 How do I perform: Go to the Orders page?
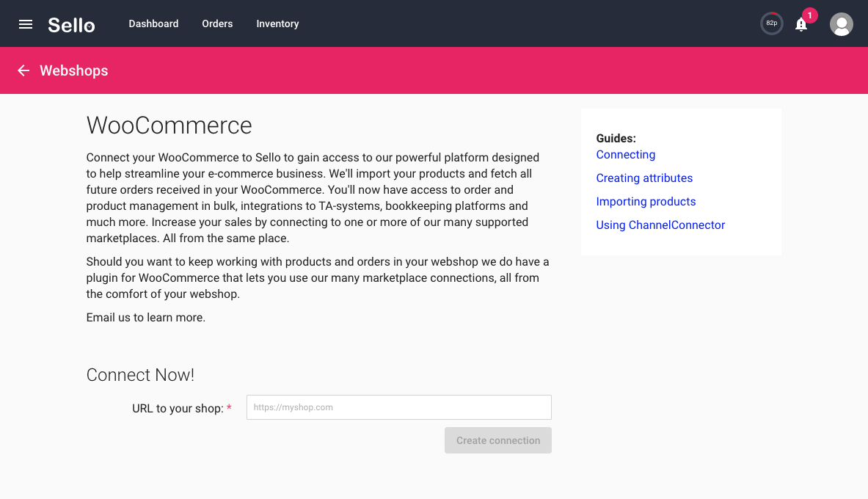(x=217, y=23)
